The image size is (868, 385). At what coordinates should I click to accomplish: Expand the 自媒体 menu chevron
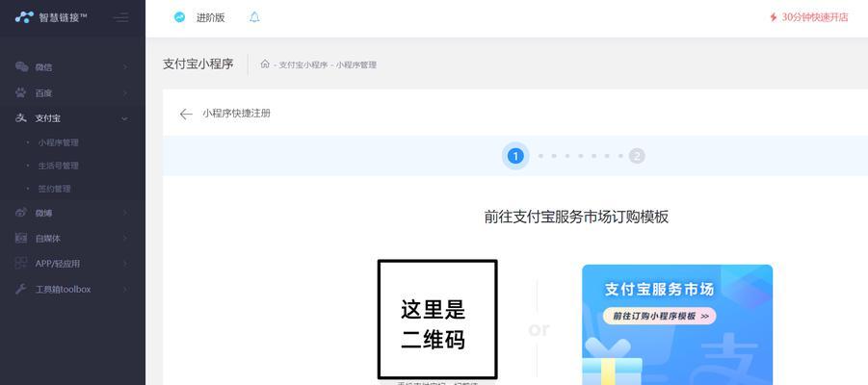[x=125, y=239]
